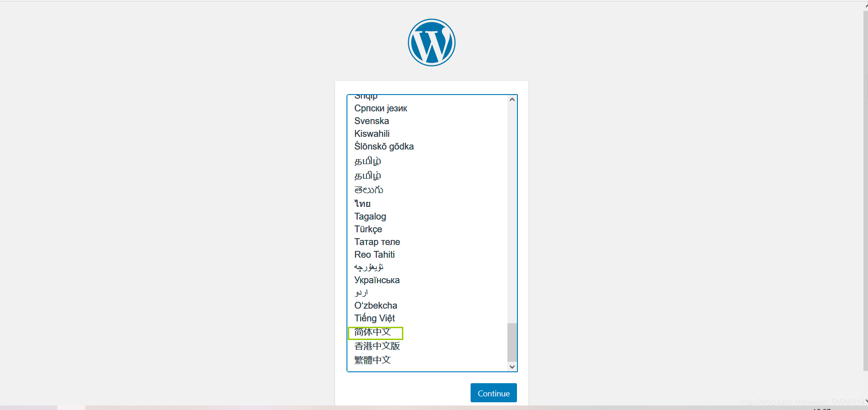Click the page vertical scrollbar
This screenshot has height=410, width=868.
click(x=865, y=191)
